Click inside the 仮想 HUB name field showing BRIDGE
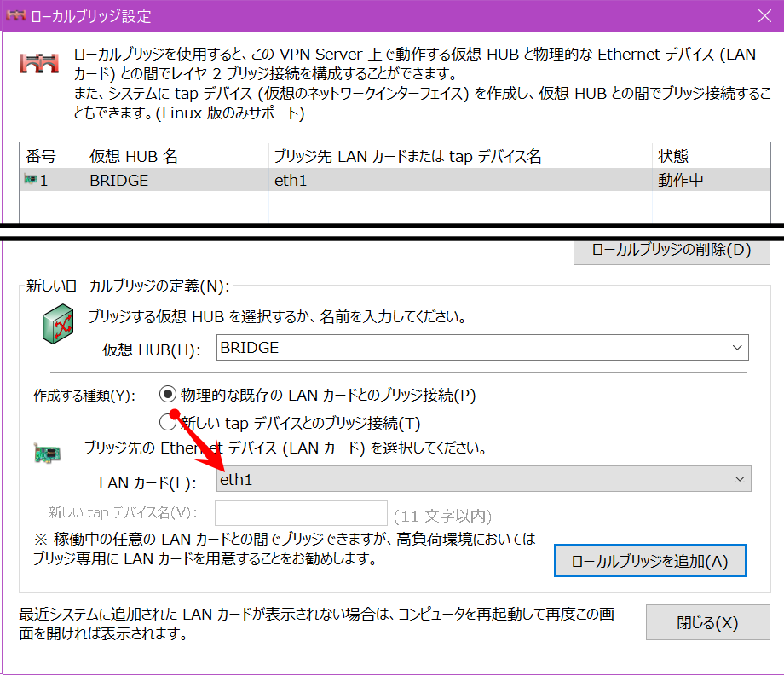Screen dimensions: 784x676 [x=469, y=347]
